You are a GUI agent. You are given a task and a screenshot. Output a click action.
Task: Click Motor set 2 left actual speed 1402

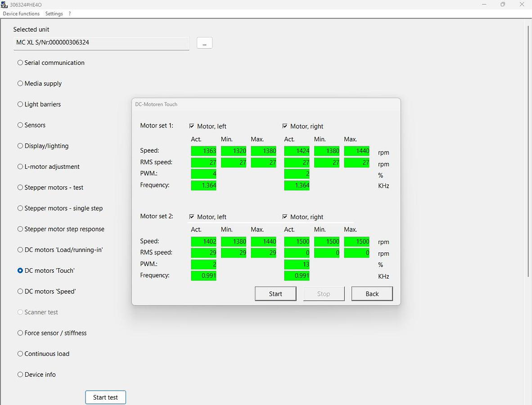203,242
